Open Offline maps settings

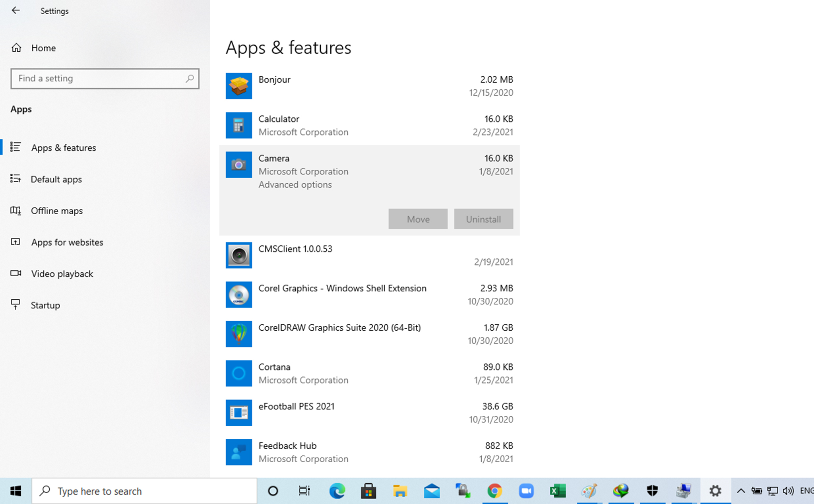click(x=56, y=211)
